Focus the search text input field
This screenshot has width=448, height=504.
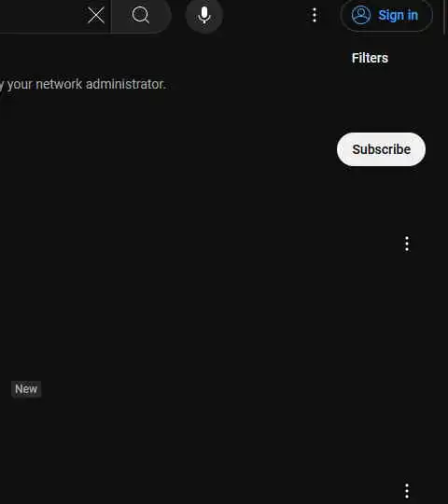[42, 16]
